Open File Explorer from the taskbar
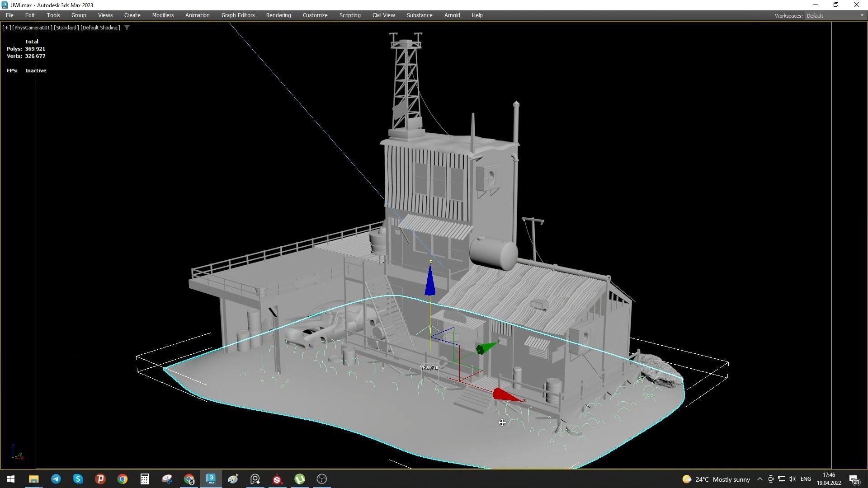The image size is (868, 488). pyautogui.click(x=33, y=479)
